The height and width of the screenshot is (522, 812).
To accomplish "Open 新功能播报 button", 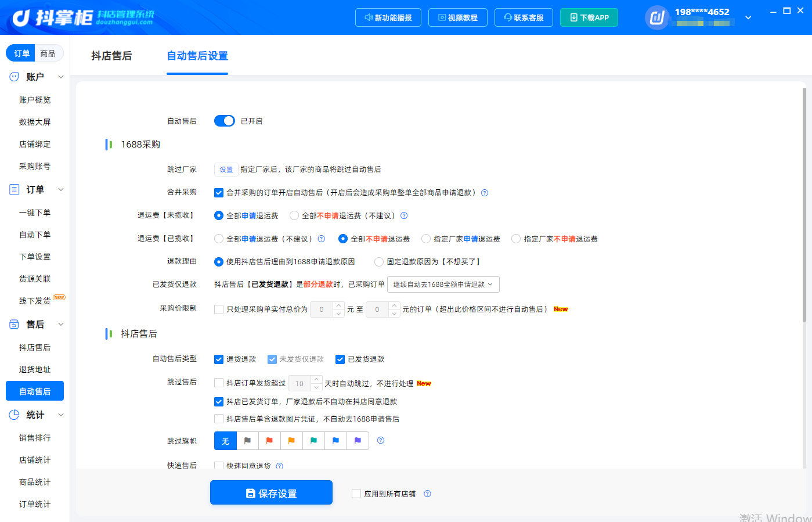I will pyautogui.click(x=388, y=17).
